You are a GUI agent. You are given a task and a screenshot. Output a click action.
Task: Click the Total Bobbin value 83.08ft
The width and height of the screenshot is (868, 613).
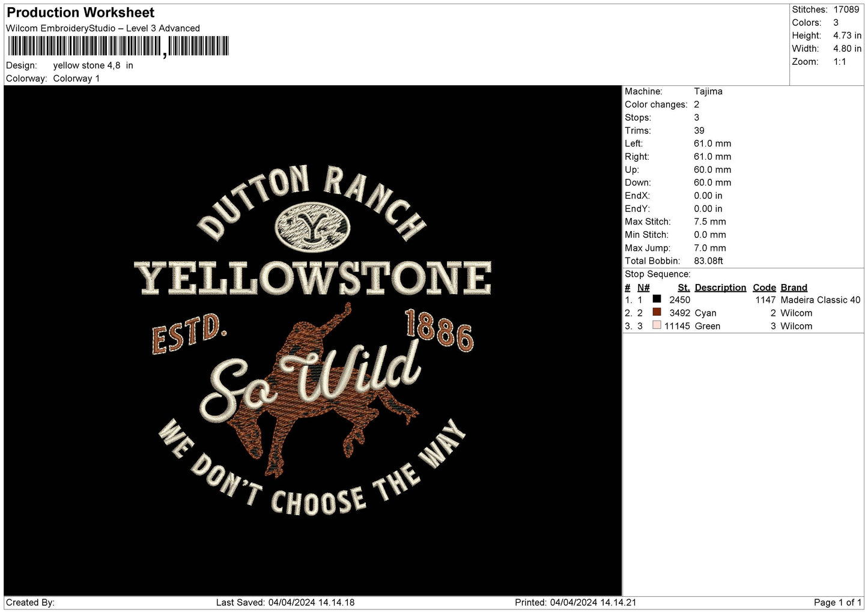tap(709, 261)
